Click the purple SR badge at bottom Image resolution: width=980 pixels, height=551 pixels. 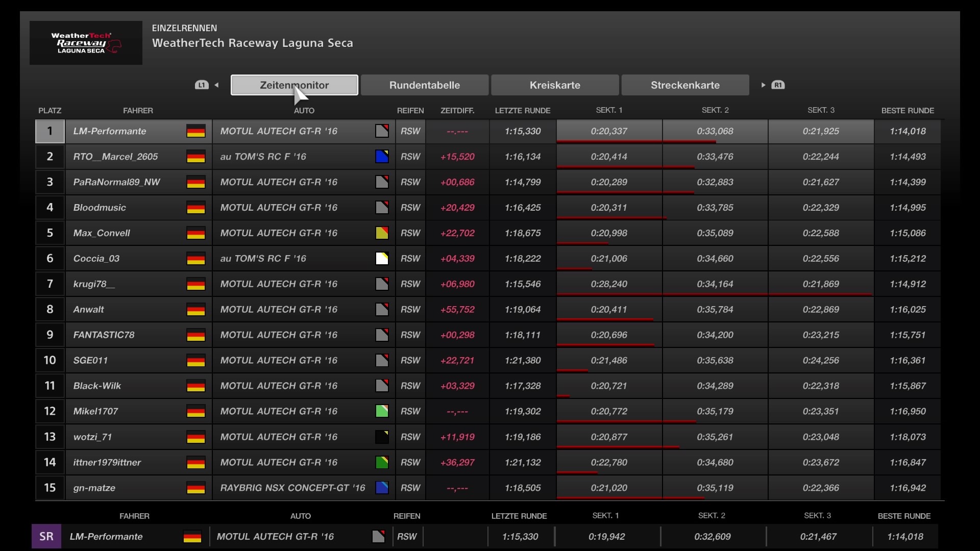point(46,537)
